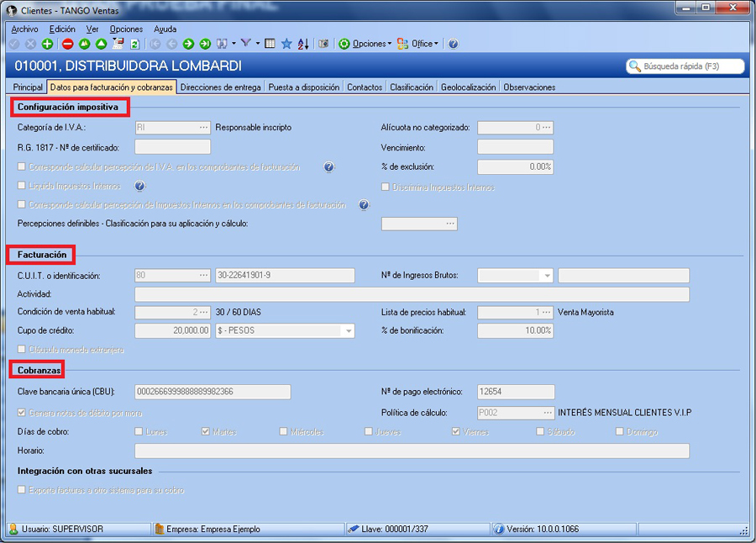The width and height of the screenshot is (756, 543).
Task: Switch to the Principal tab
Action: click(x=28, y=87)
